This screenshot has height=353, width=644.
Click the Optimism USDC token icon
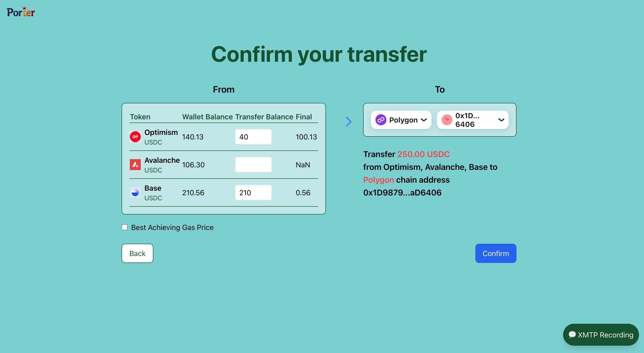pos(135,137)
